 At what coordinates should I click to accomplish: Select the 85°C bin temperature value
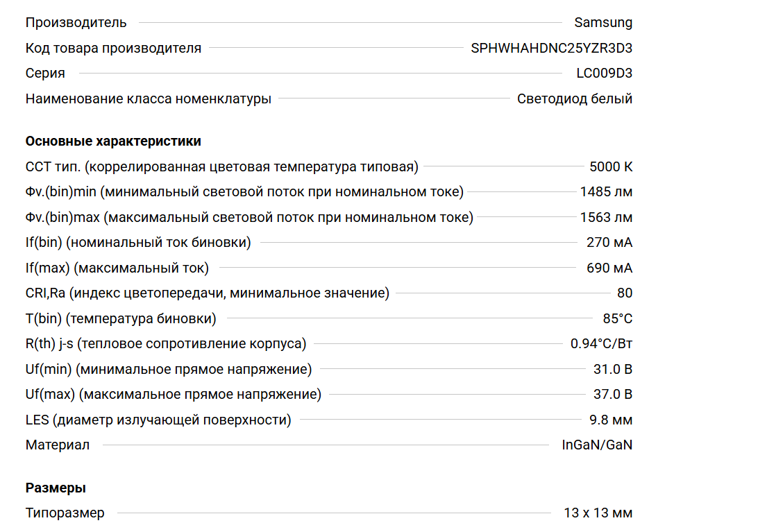coord(617,318)
